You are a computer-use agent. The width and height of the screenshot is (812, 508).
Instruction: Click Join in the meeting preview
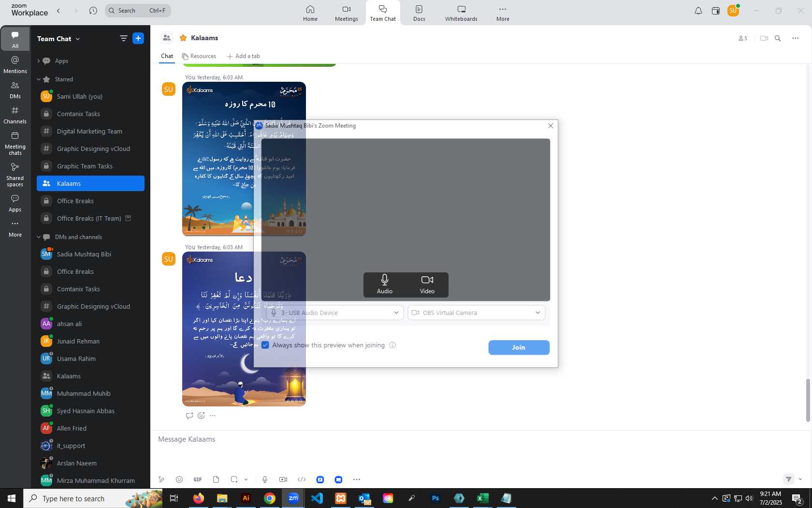click(519, 347)
